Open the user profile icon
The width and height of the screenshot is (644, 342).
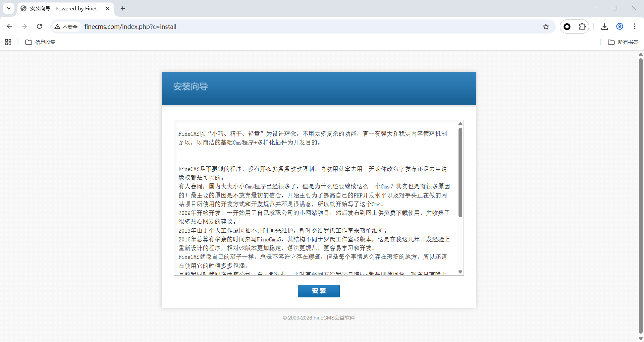coord(620,26)
